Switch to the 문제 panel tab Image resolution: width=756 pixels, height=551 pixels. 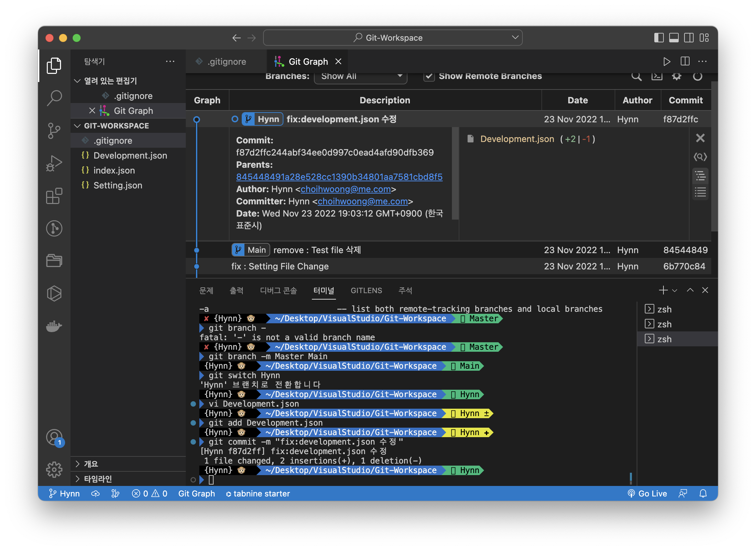coord(206,290)
